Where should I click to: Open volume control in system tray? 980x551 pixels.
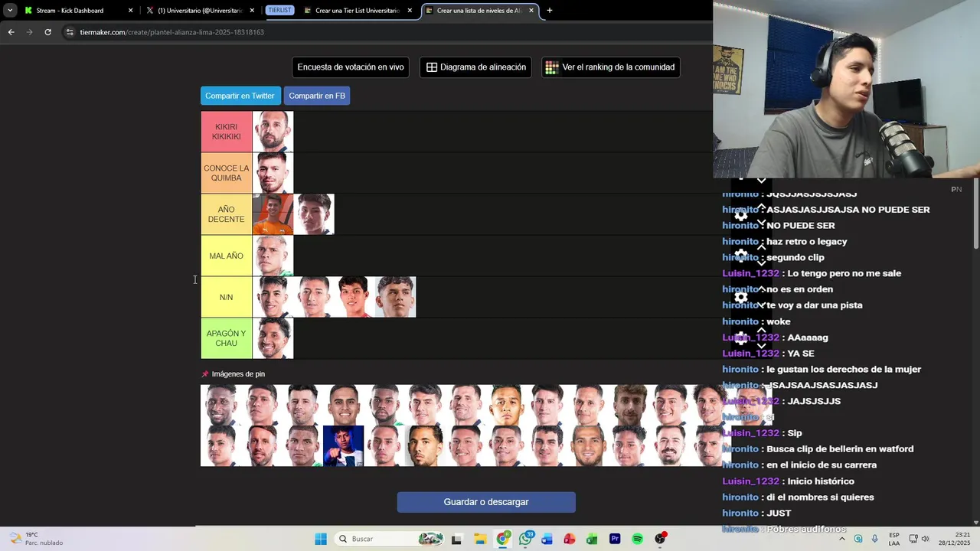coord(925,539)
